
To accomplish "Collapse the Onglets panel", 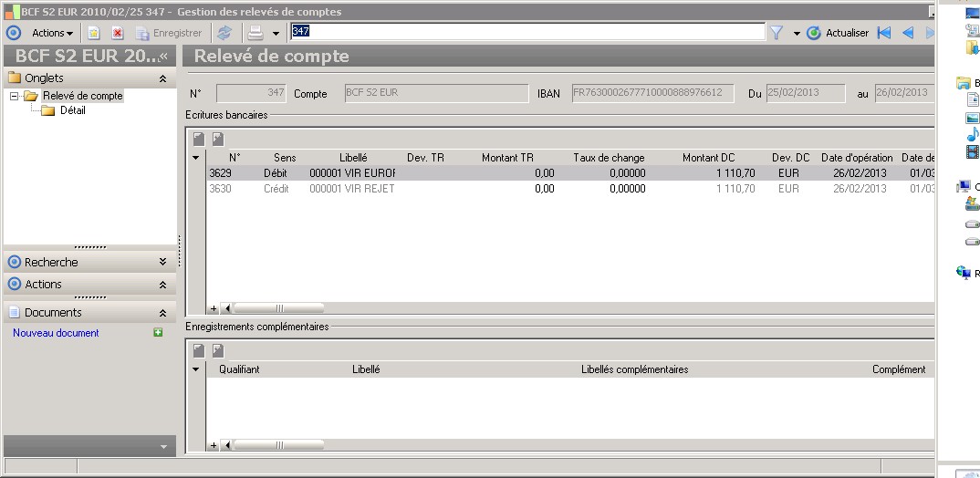I will click(162, 79).
